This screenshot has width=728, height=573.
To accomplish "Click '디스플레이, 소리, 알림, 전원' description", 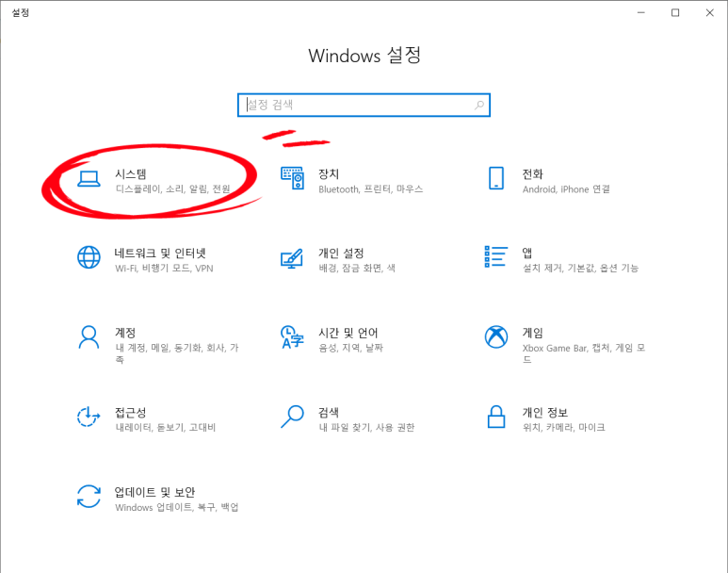I will pos(172,189).
